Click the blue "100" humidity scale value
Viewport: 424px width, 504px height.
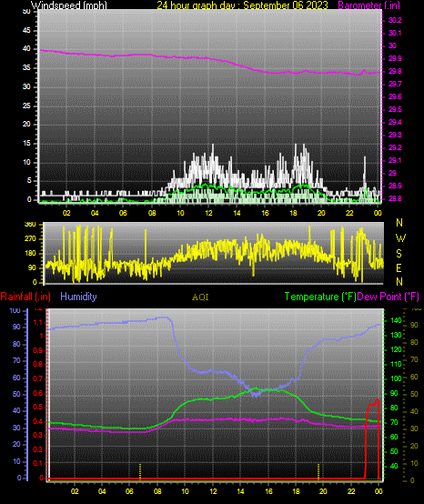(x=15, y=310)
